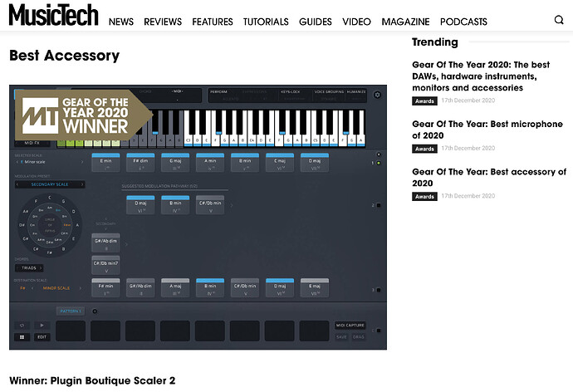
Task: Toggle section 1 green indicator
Action: tap(379, 163)
